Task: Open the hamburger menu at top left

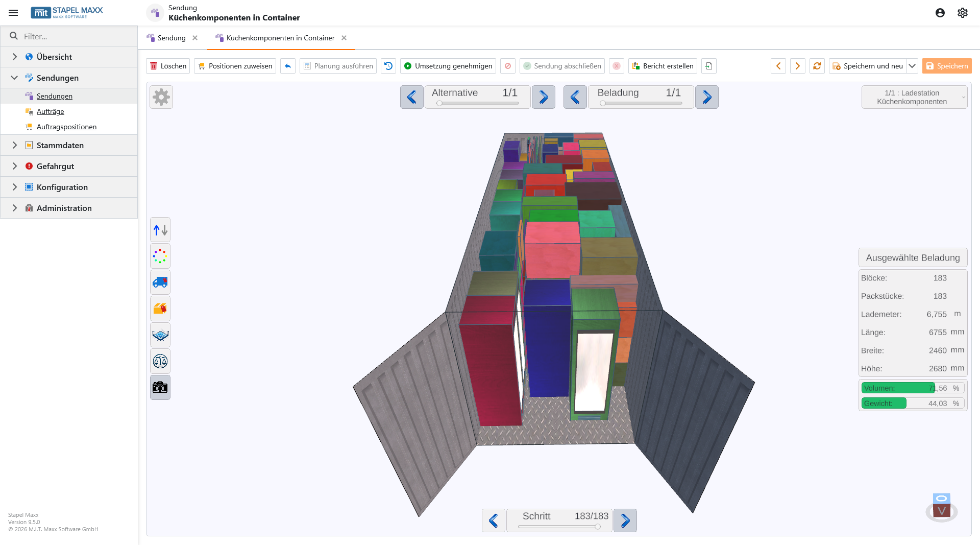Action: [x=13, y=13]
